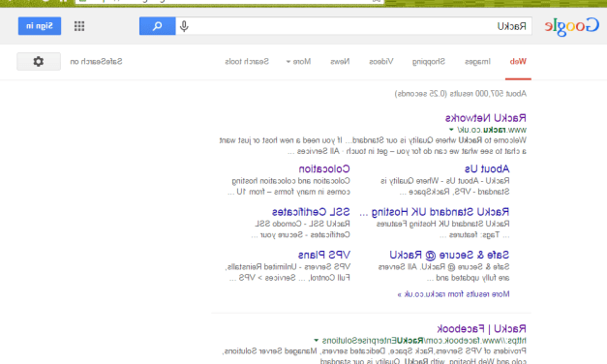
Task: Open the RackU | Facebook result
Action: (481, 329)
